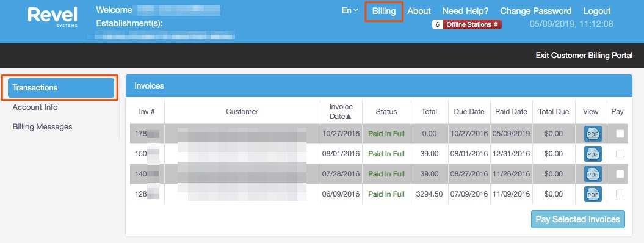The width and height of the screenshot is (644, 243).
Task: Click Pay Selected Invoices button
Action: (578, 219)
